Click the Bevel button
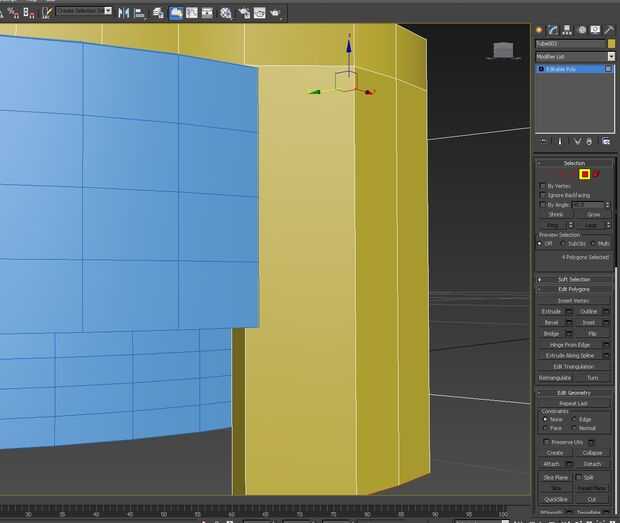Image resolution: width=620 pixels, height=523 pixels. pos(551,323)
